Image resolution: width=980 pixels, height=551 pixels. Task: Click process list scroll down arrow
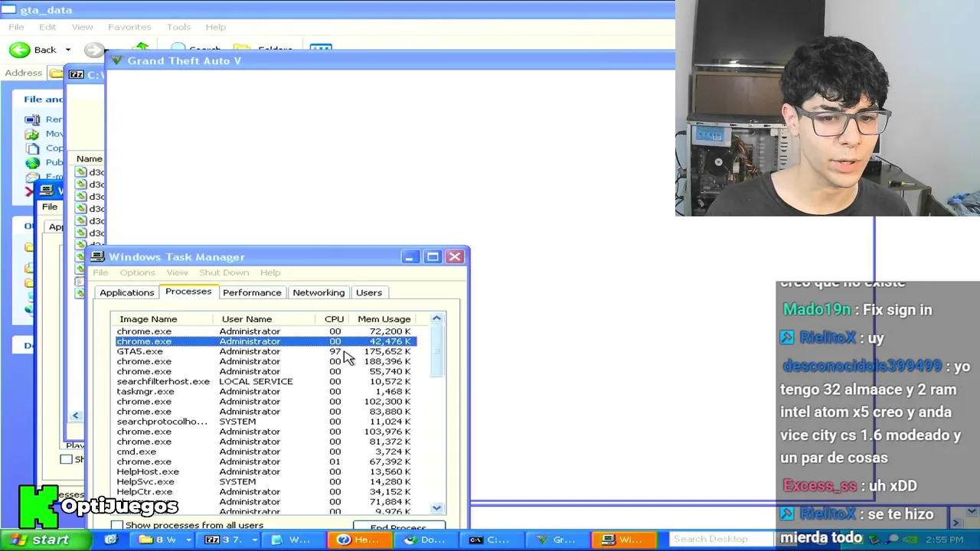(436, 508)
